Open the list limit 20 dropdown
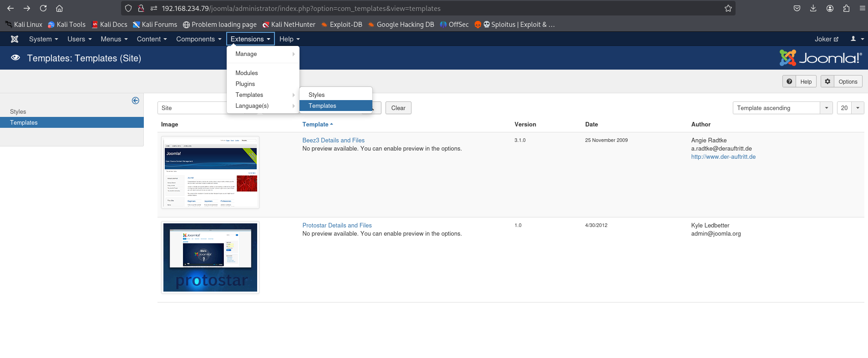This screenshot has height=358, width=868. [850, 108]
